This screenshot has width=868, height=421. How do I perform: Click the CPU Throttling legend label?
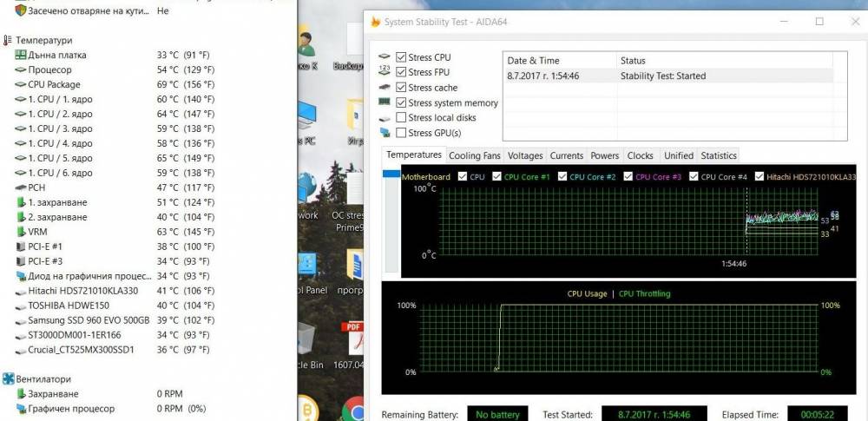(x=644, y=293)
